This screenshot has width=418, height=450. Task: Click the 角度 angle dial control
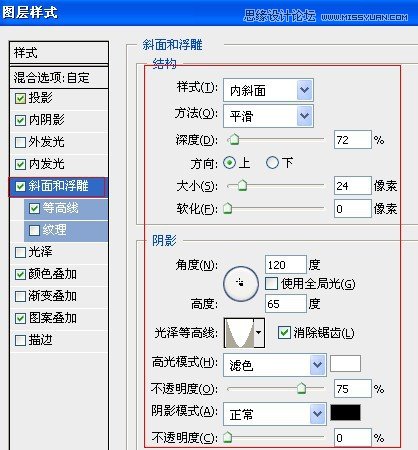pos(241,284)
